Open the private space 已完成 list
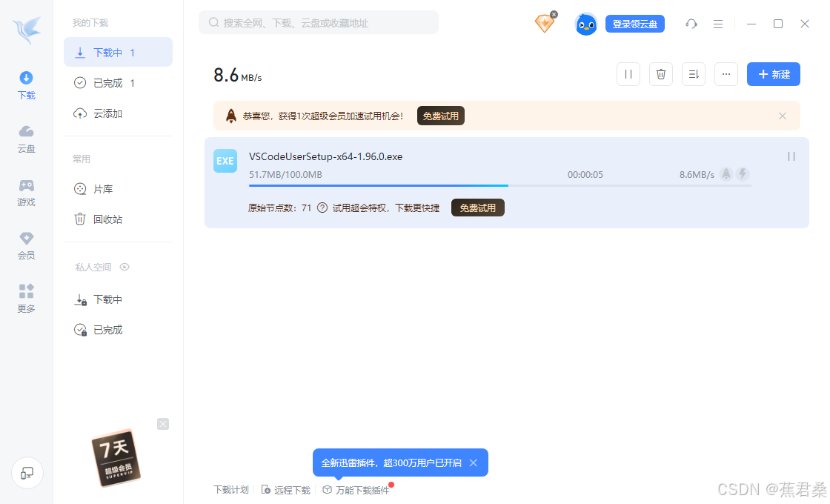 coord(118,330)
